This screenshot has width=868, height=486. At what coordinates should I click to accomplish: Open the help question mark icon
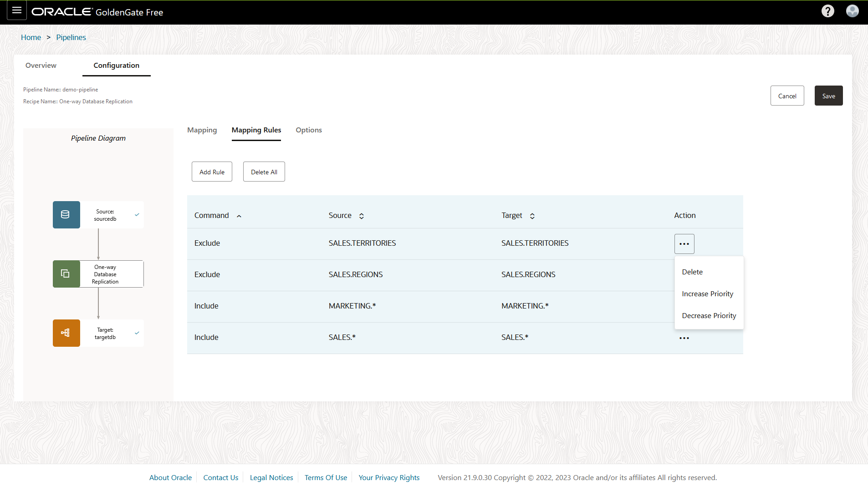(827, 11)
